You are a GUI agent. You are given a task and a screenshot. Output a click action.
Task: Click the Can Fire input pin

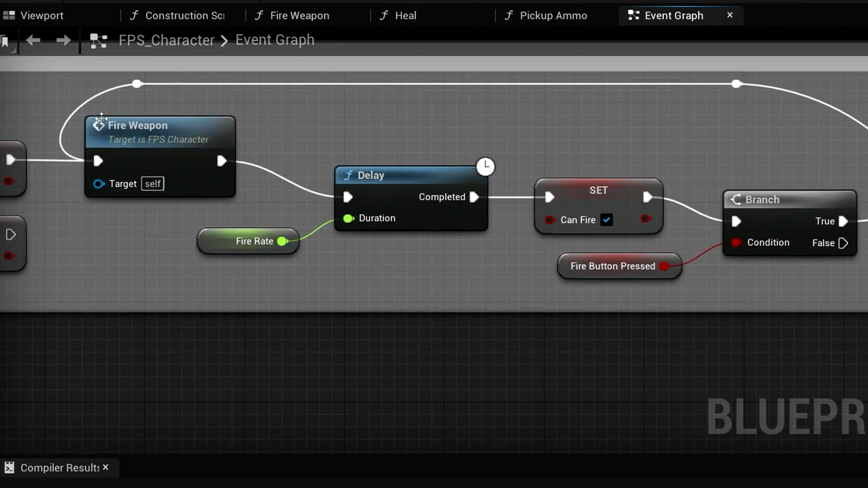point(550,220)
